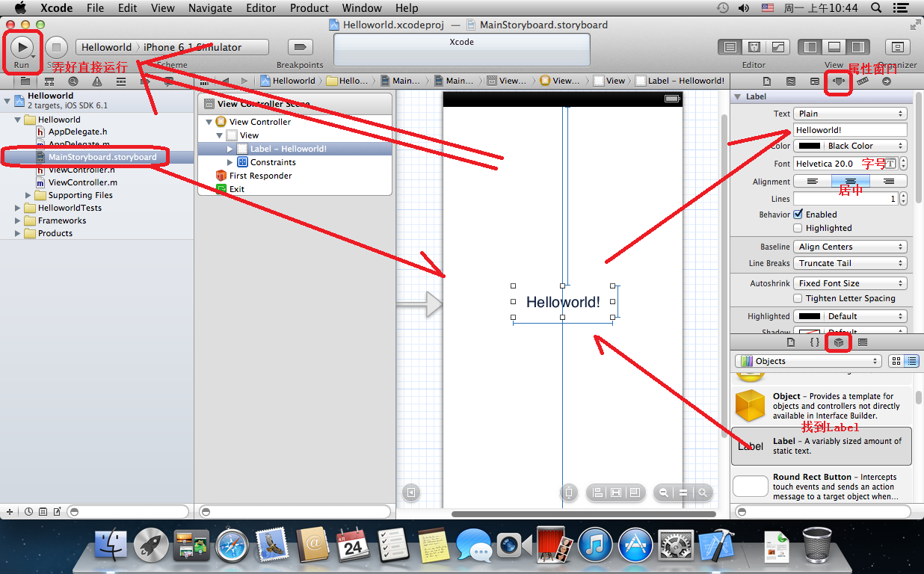Image resolution: width=924 pixels, height=574 pixels.
Task: Click the Align constraints button on canvas
Action: pyautogui.click(x=597, y=493)
